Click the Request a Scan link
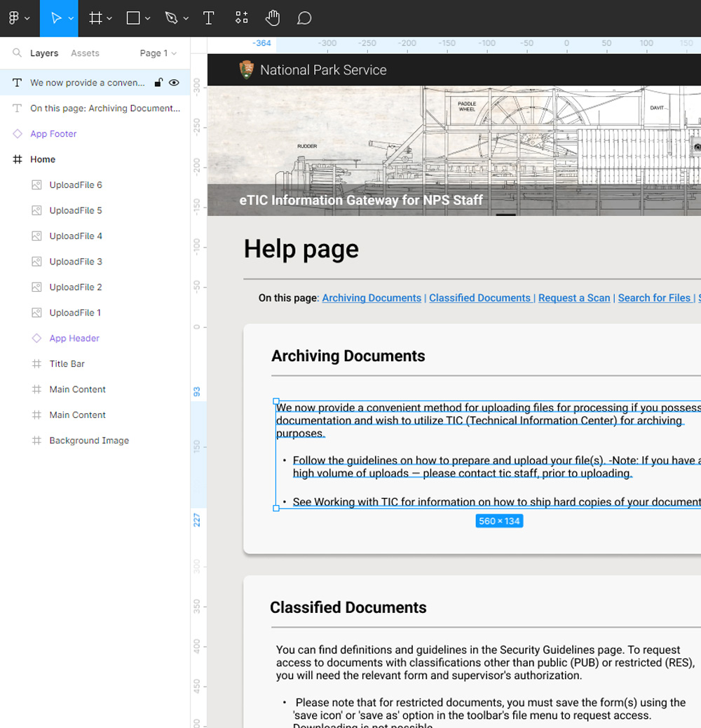701x728 pixels. pyautogui.click(x=574, y=298)
